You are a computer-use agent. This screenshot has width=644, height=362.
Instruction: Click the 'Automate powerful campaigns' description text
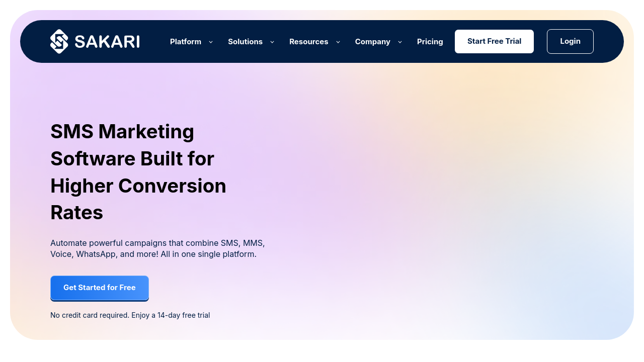tap(157, 243)
